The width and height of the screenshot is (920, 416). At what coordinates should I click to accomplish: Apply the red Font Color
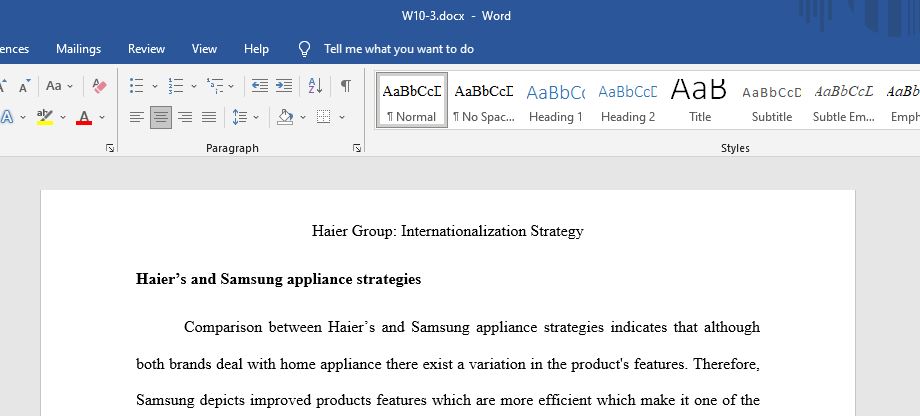[x=84, y=117]
